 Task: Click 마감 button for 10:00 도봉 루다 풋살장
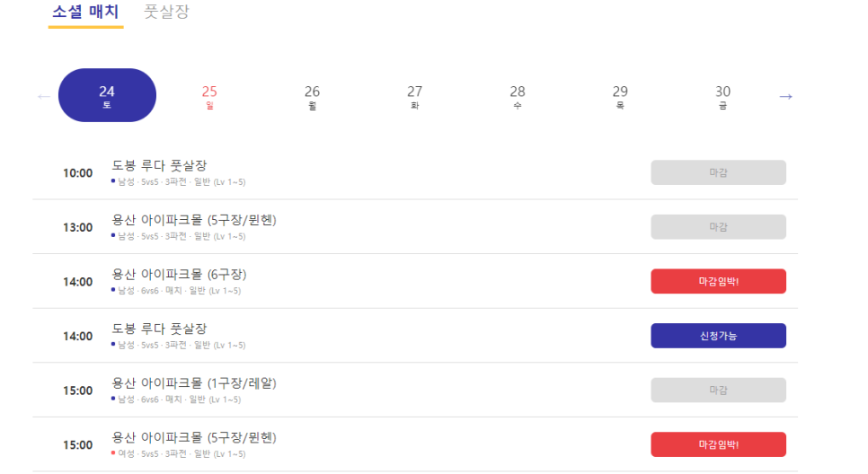pyautogui.click(x=719, y=172)
